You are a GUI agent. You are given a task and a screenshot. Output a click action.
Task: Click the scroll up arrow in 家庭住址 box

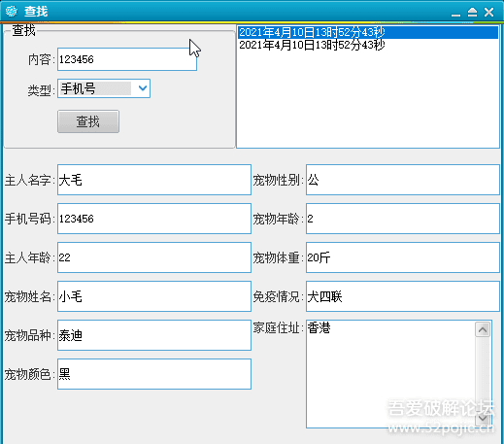coord(483,329)
